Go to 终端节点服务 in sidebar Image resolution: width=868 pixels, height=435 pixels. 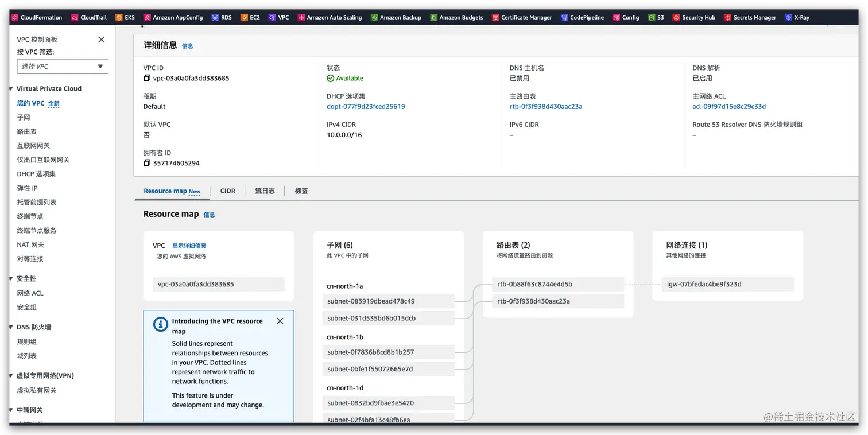point(37,231)
